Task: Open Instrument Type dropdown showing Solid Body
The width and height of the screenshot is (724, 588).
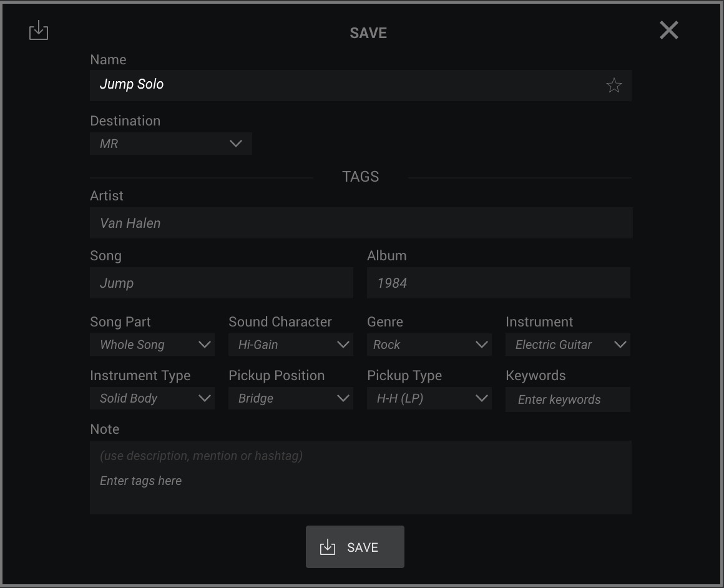Action: pyautogui.click(x=152, y=398)
